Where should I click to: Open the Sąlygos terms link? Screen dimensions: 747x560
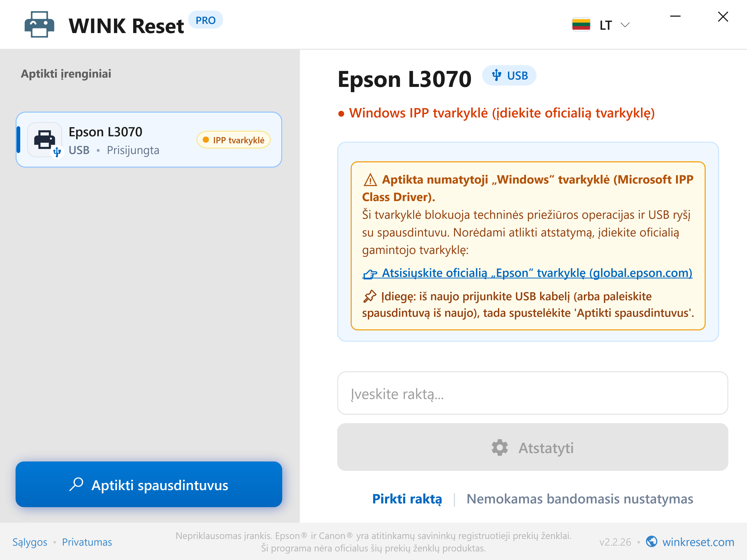[30, 542]
